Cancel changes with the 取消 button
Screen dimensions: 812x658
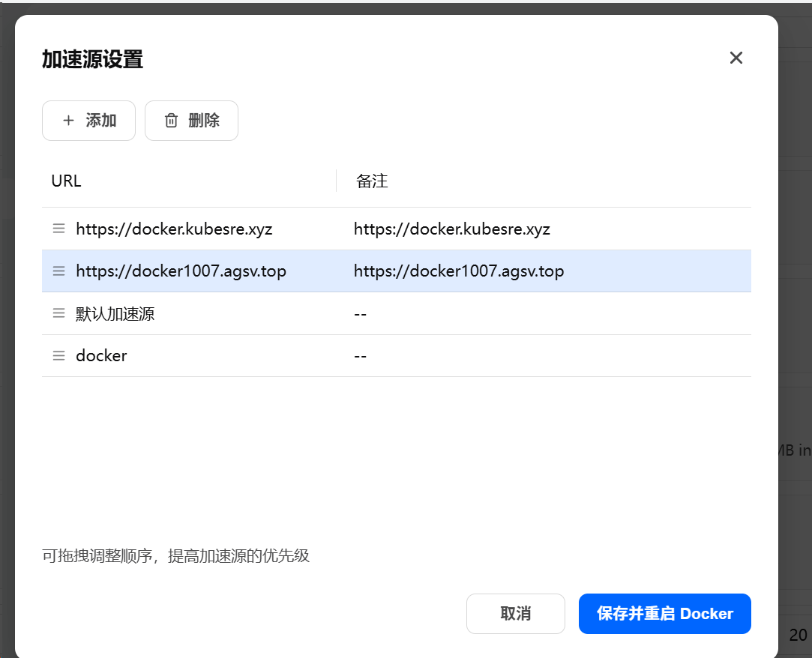pyautogui.click(x=515, y=614)
